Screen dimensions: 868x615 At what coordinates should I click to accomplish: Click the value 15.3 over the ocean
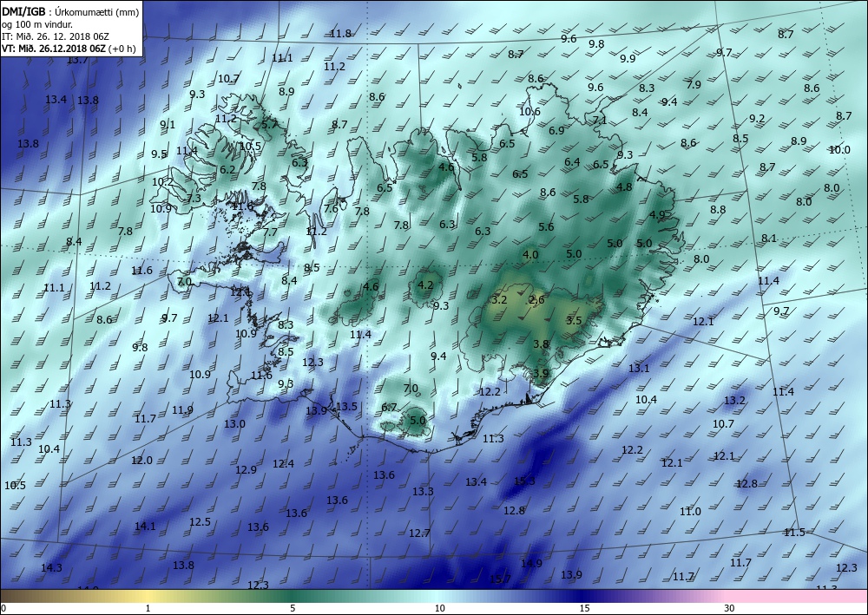(x=525, y=481)
